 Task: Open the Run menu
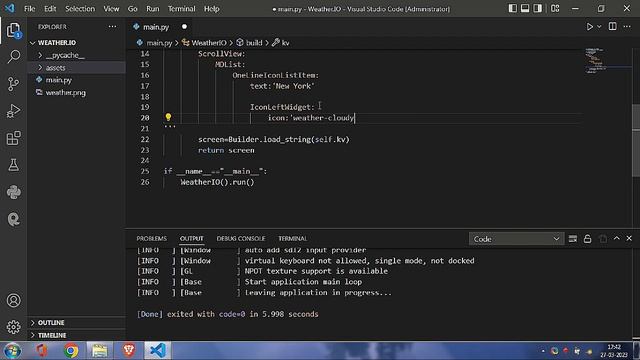coord(153,9)
